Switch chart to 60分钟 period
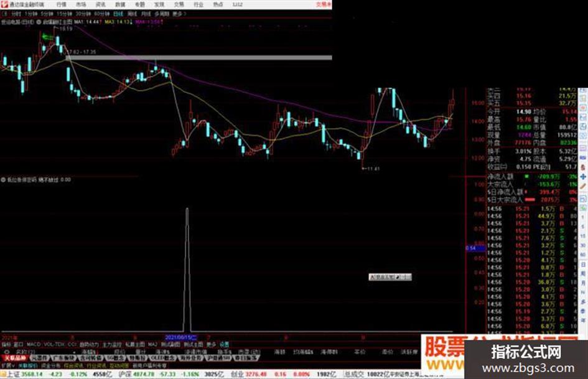The image size is (588, 379). pos(101,14)
